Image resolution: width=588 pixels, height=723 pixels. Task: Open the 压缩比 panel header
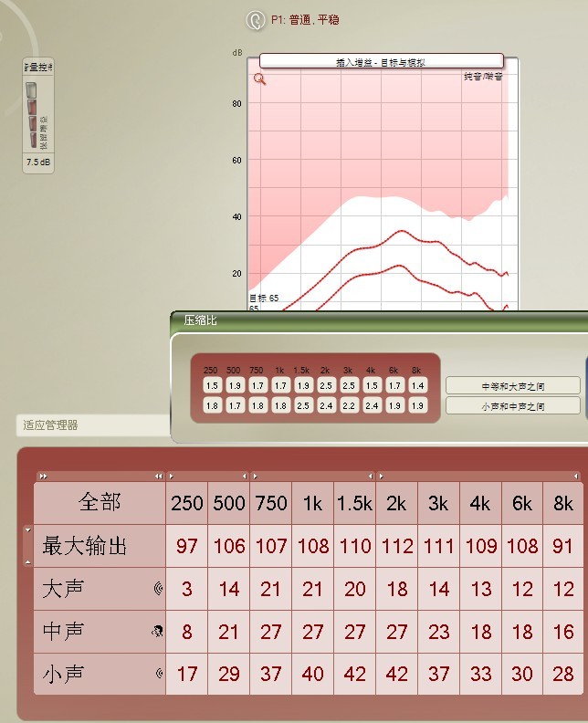[379, 320]
